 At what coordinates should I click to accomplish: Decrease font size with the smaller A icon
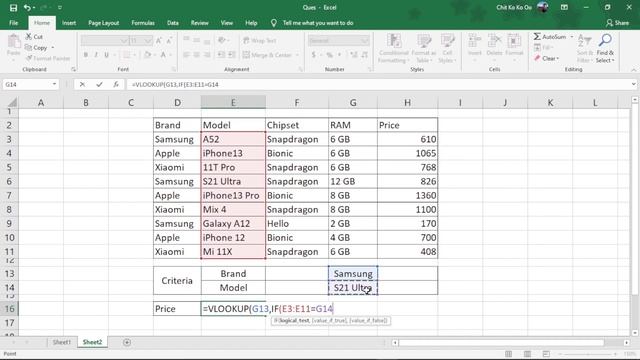[169, 40]
